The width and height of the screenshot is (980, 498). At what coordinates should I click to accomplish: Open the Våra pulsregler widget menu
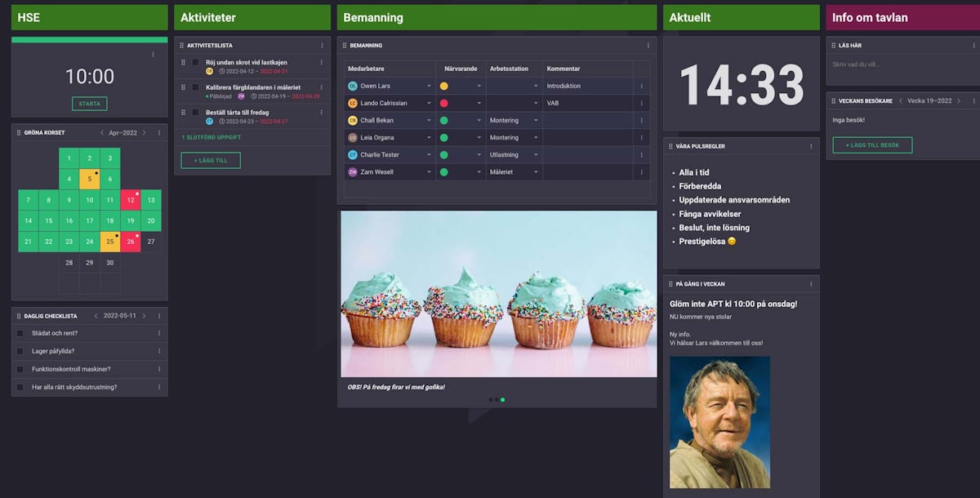[811, 146]
